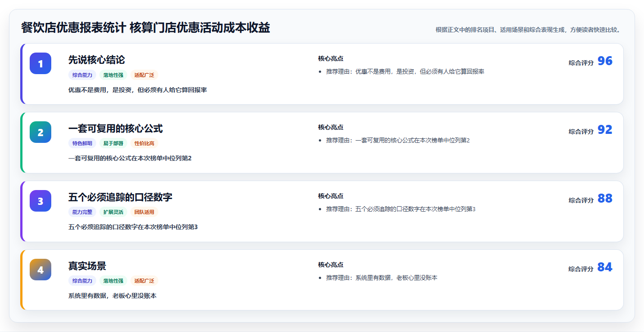
Task: Click the 综合能力 tag under 先说核心结论
Action: pyautogui.click(x=82, y=75)
